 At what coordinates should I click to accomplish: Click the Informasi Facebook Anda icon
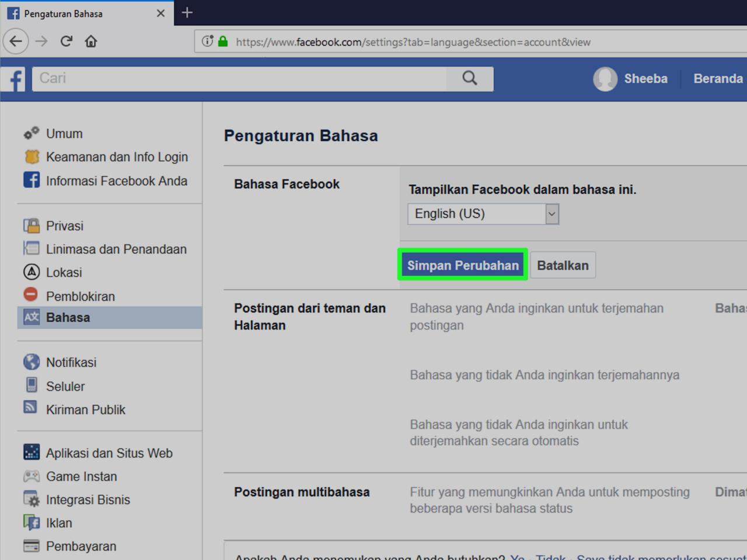[x=32, y=180]
